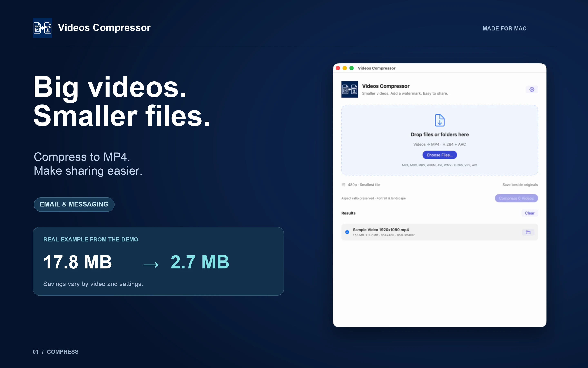Click the EMAIL & MESSAGING pill
The image size is (588, 368).
coord(74,204)
